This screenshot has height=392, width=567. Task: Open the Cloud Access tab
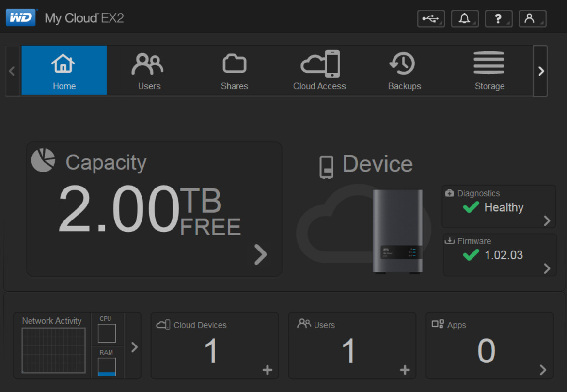320,70
